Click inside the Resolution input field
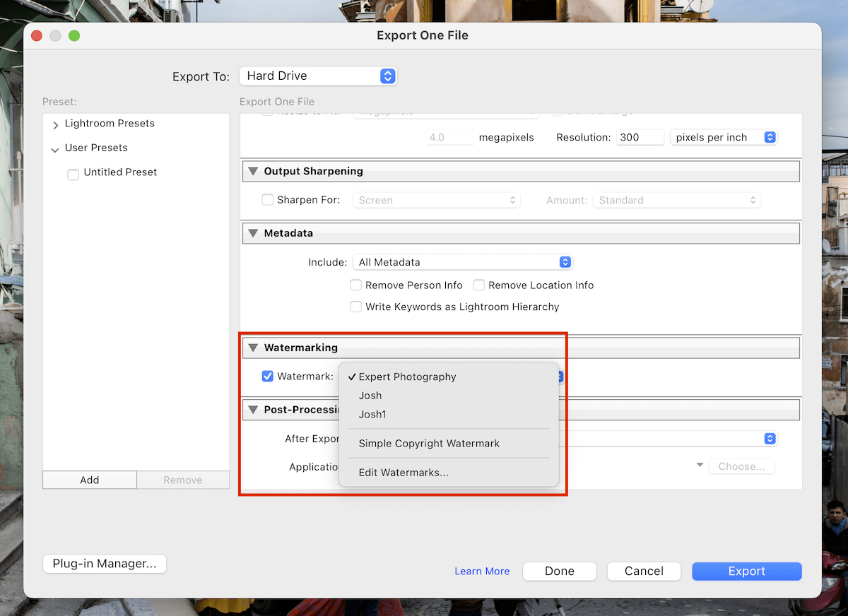The image size is (848, 616). tap(640, 137)
